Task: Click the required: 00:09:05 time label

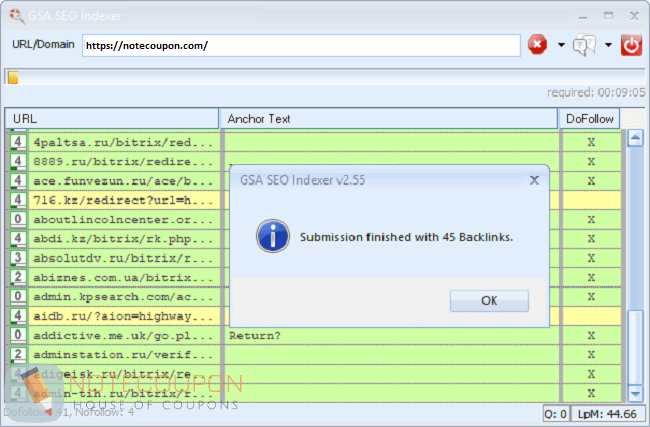Action: pyautogui.click(x=596, y=92)
